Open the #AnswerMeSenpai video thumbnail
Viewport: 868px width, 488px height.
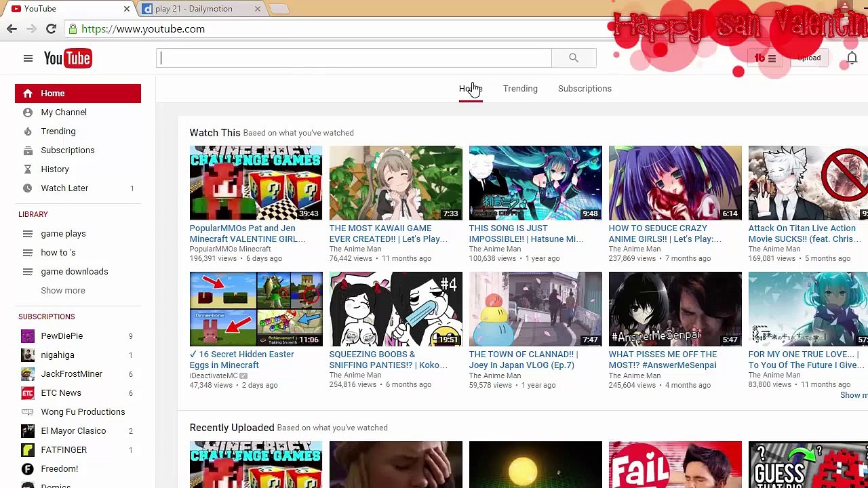(675, 309)
